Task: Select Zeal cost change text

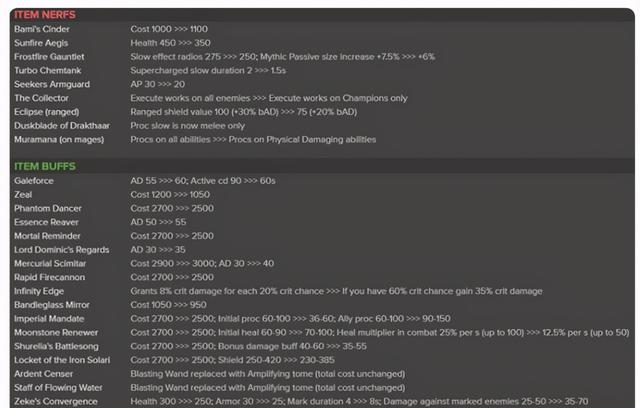Action: click(x=170, y=195)
